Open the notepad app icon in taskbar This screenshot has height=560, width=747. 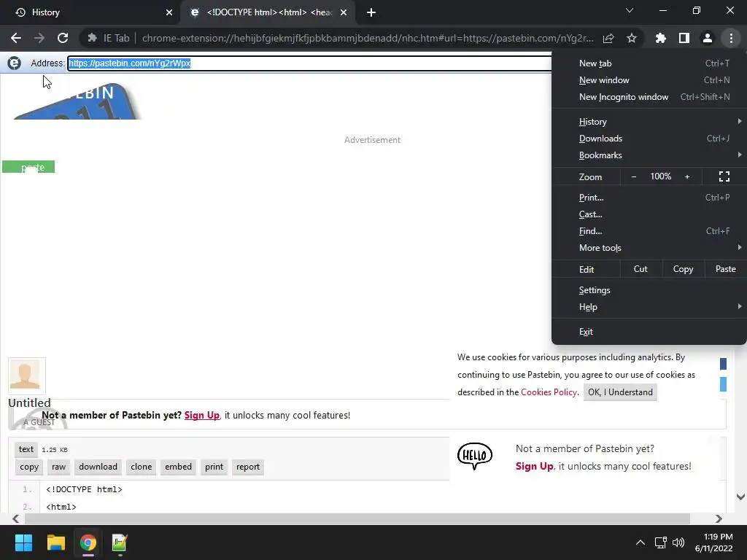click(x=119, y=542)
